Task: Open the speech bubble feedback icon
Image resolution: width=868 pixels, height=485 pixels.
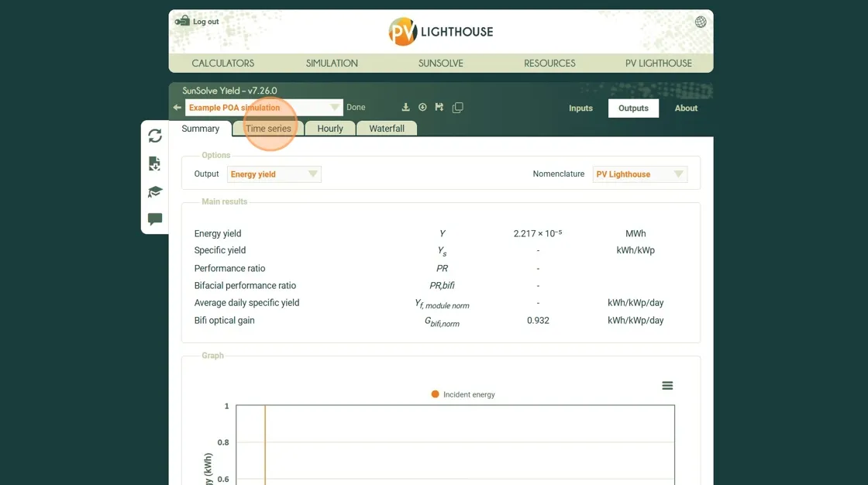Action: tap(155, 219)
